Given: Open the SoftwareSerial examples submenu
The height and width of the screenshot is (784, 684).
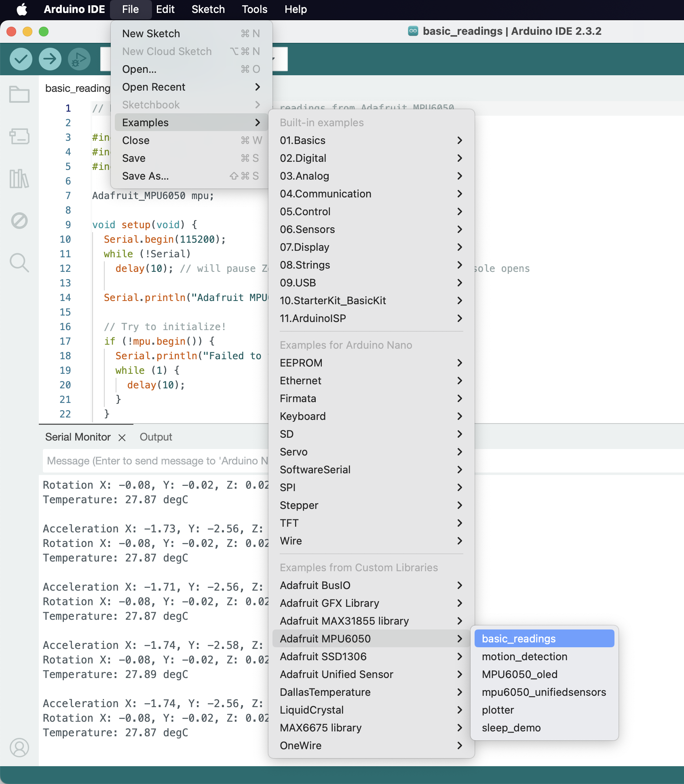Looking at the screenshot, I should (371, 470).
